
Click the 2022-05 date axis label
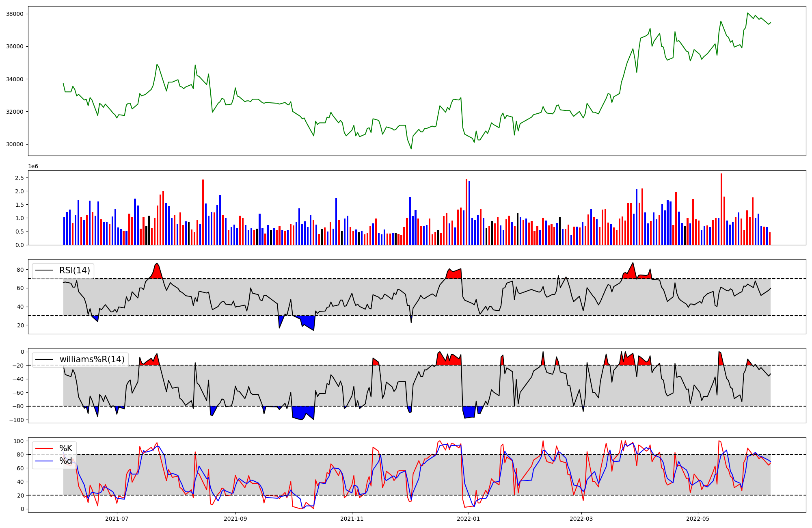coord(698,519)
